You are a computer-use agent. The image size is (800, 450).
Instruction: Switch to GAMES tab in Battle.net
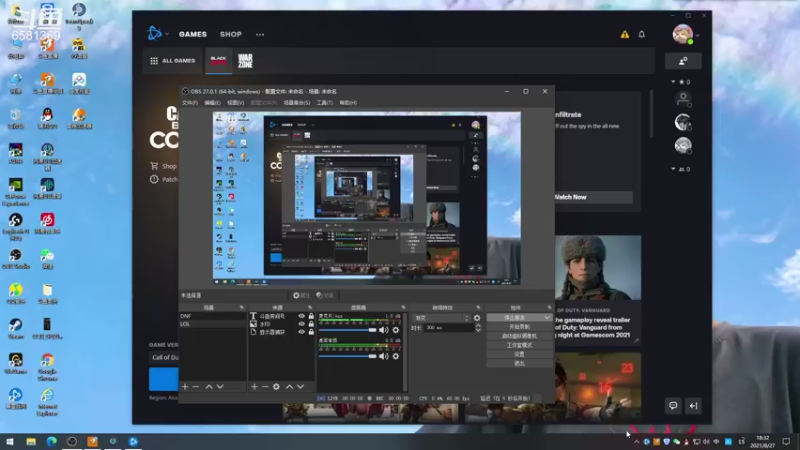point(193,34)
